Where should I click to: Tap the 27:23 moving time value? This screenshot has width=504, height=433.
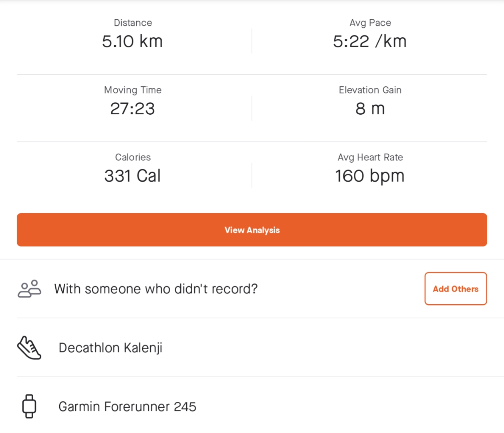pyautogui.click(x=133, y=109)
